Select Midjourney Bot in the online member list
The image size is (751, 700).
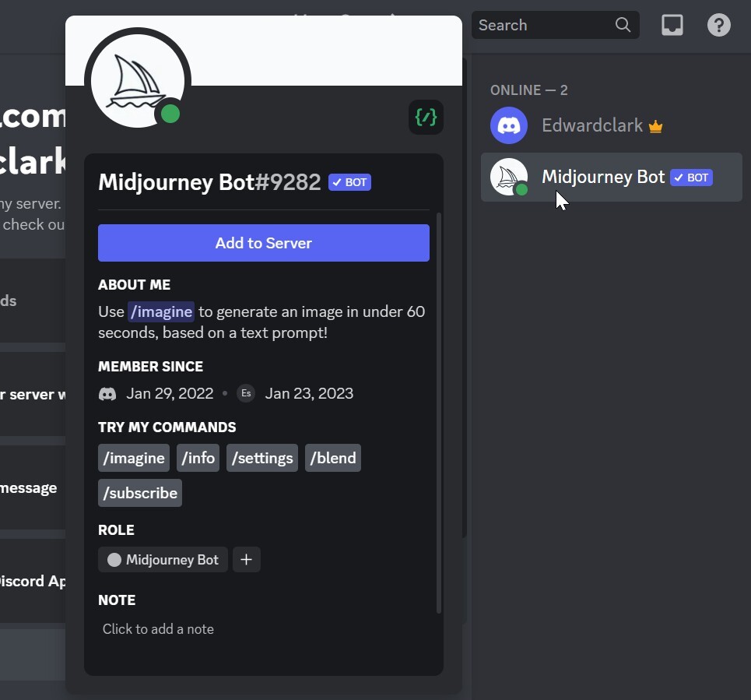point(603,178)
